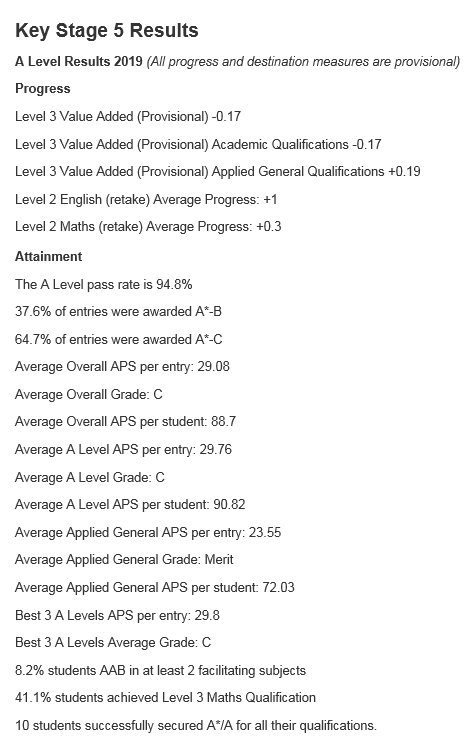The image size is (471, 755).
Task: Click the Academic Qualifications -0.17 line
Action: pos(198,144)
